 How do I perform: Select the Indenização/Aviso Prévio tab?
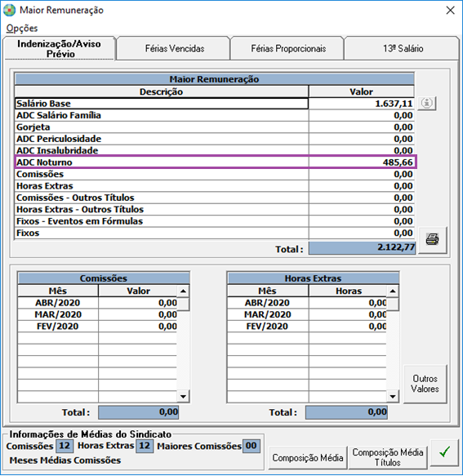[x=60, y=48]
